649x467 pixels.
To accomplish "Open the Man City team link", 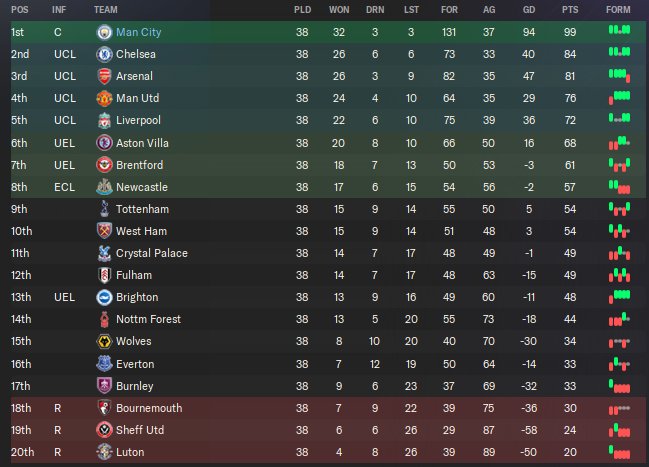I will [138, 32].
